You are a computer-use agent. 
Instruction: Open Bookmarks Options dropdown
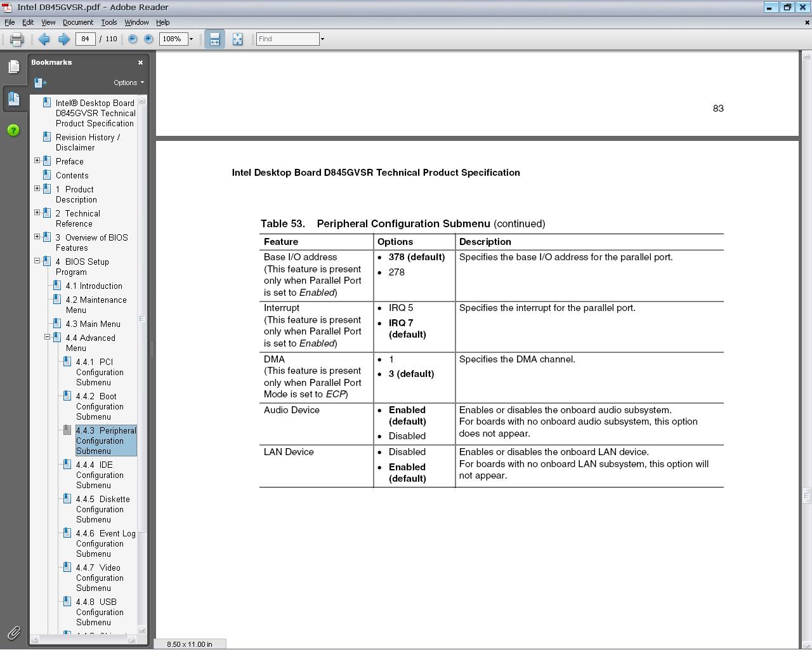129,83
